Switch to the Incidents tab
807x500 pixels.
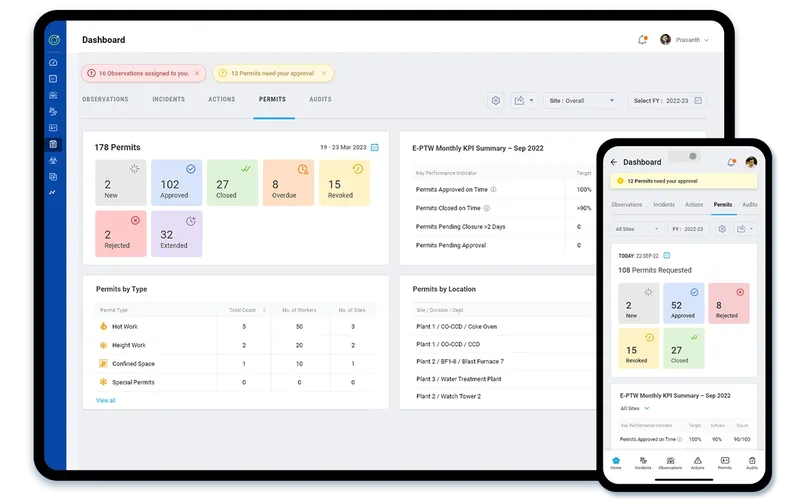[x=168, y=99]
